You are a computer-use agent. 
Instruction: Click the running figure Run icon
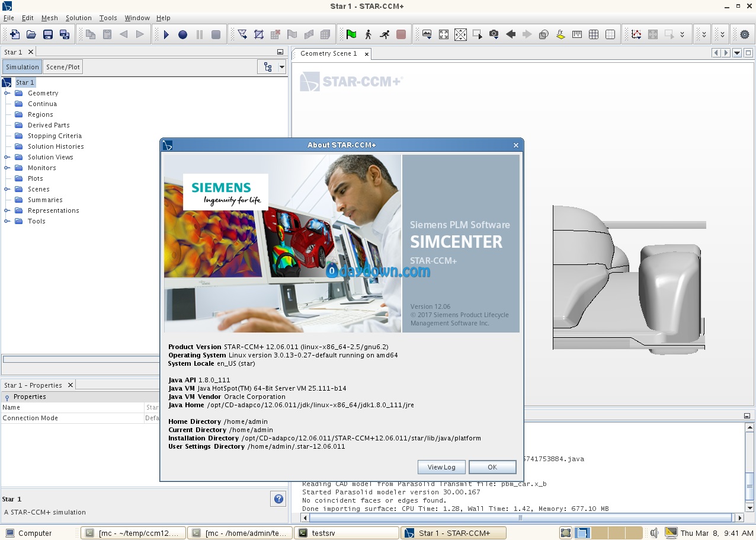[x=385, y=34]
